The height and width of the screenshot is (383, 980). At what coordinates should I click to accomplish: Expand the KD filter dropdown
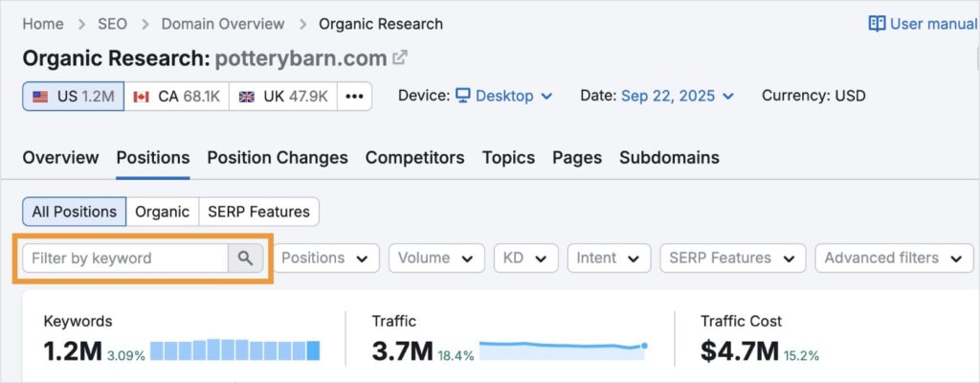[525, 258]
